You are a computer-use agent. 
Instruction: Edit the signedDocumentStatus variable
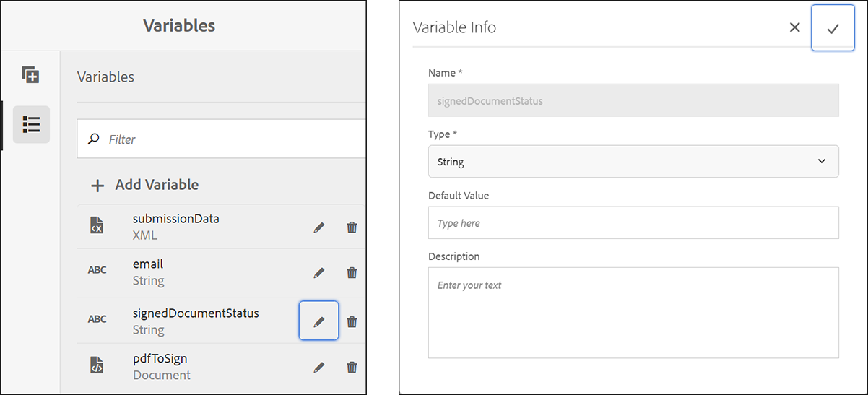click(318, 321)
